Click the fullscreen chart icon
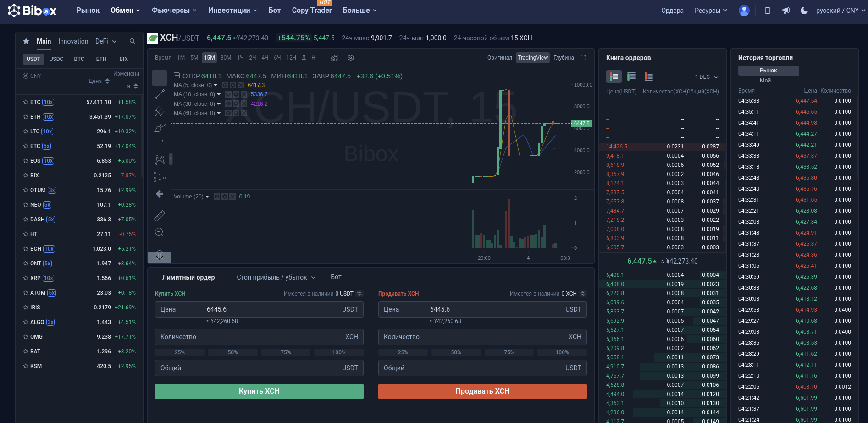This screenshot has height=423, width=868. tap(583, 58)
